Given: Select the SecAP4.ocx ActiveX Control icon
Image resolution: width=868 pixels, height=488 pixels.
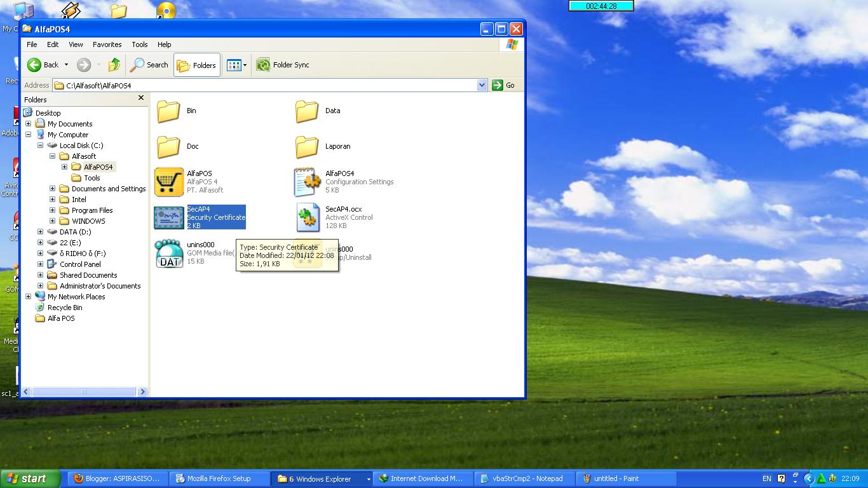Looking at the screenshot, I should (308, 217).
